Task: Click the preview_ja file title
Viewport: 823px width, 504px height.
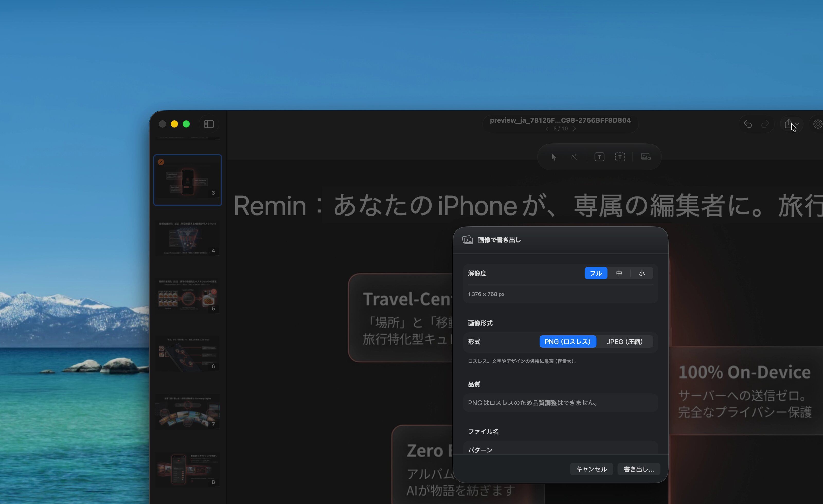Action: pyautogui.click(x=560, y=121)
